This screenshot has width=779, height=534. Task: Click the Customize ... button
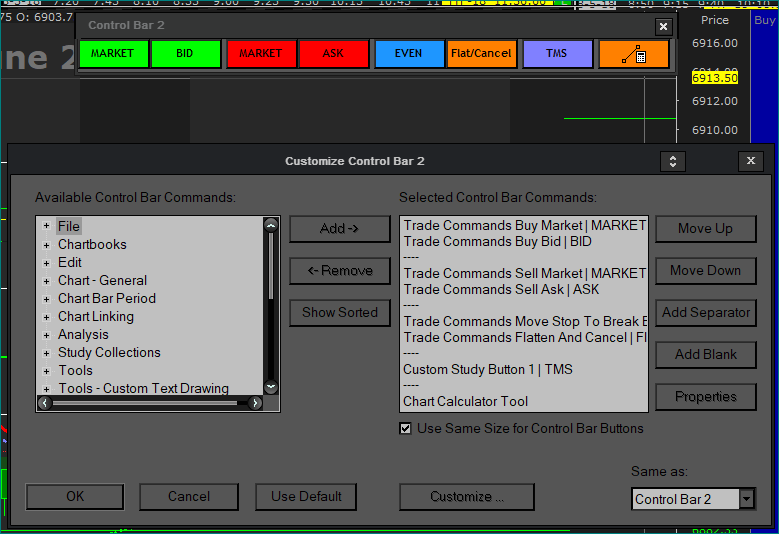click(467, 497)
